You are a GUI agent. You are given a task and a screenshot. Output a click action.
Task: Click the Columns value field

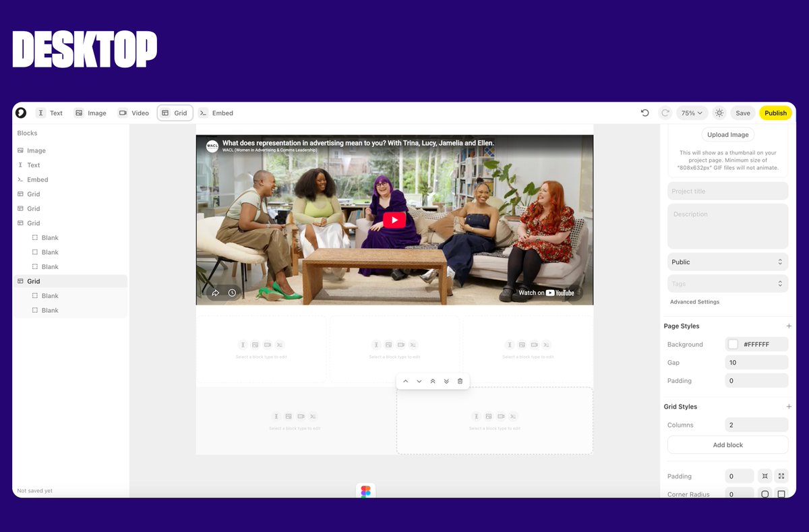coord(756,425)
